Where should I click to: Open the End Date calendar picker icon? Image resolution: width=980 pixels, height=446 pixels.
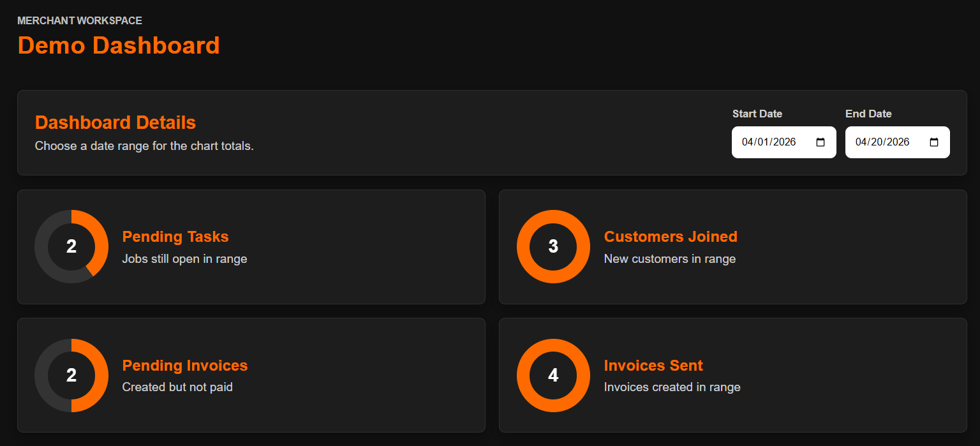click(933, 142)
